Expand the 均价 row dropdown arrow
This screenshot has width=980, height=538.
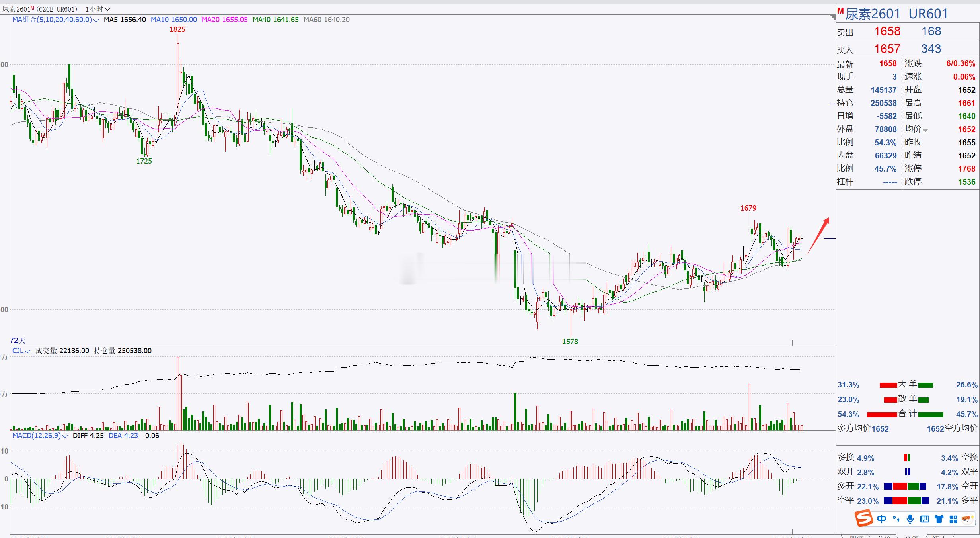point(925,131)
